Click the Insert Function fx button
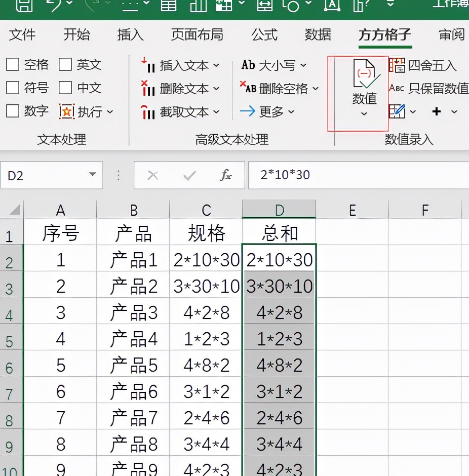469x476 pixels. click(226, 175)
